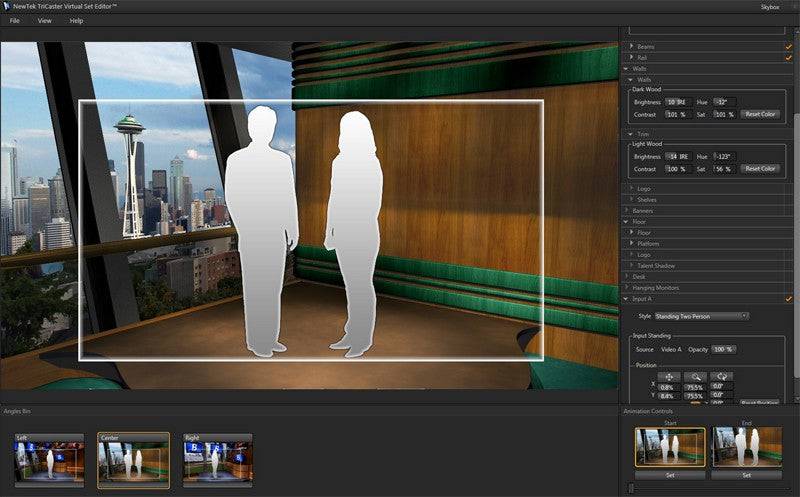This screenshot has width=800, height=497.
Task: Collapse the Input A section
Action: point(627,299)
